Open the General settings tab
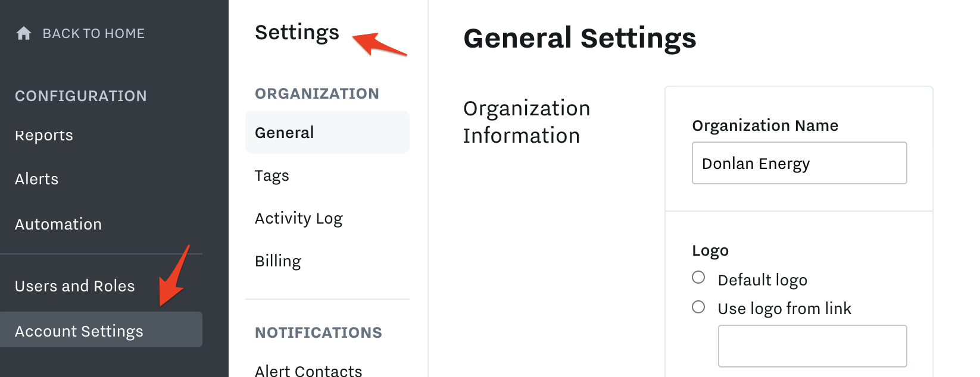 327,132
